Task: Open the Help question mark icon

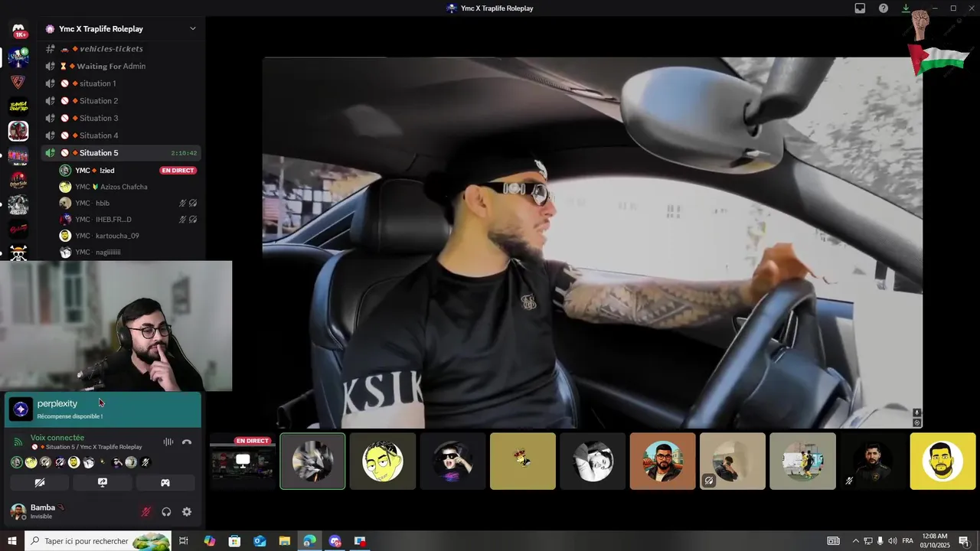Action: tap(884, 8)
